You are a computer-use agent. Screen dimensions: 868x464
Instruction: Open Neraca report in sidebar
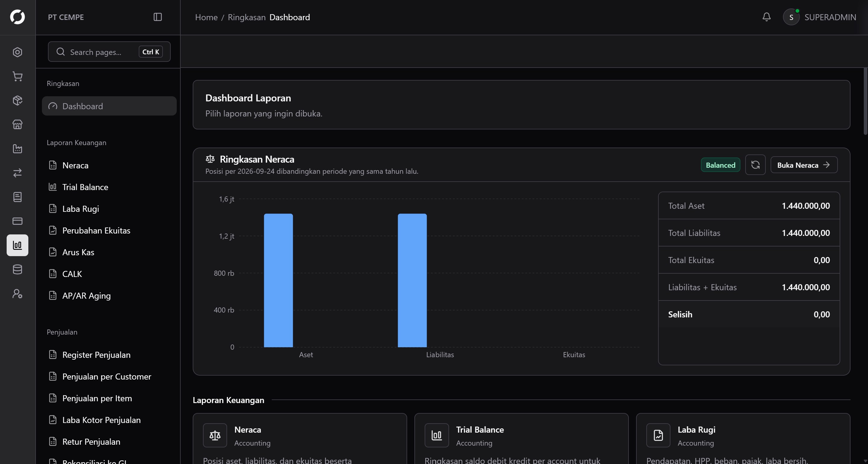click(x=109, y=165)
